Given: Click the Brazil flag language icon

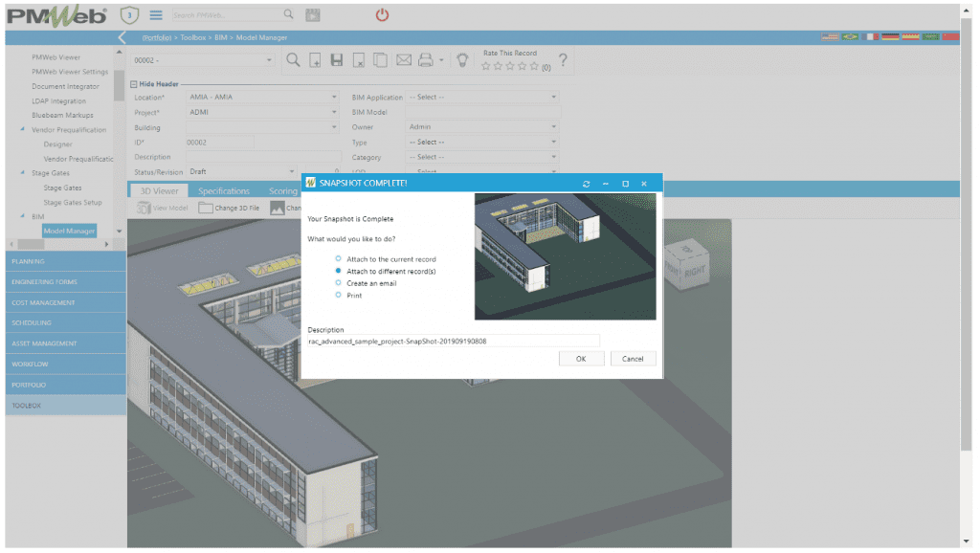Looking at the screenshot, I should point(850,37).
